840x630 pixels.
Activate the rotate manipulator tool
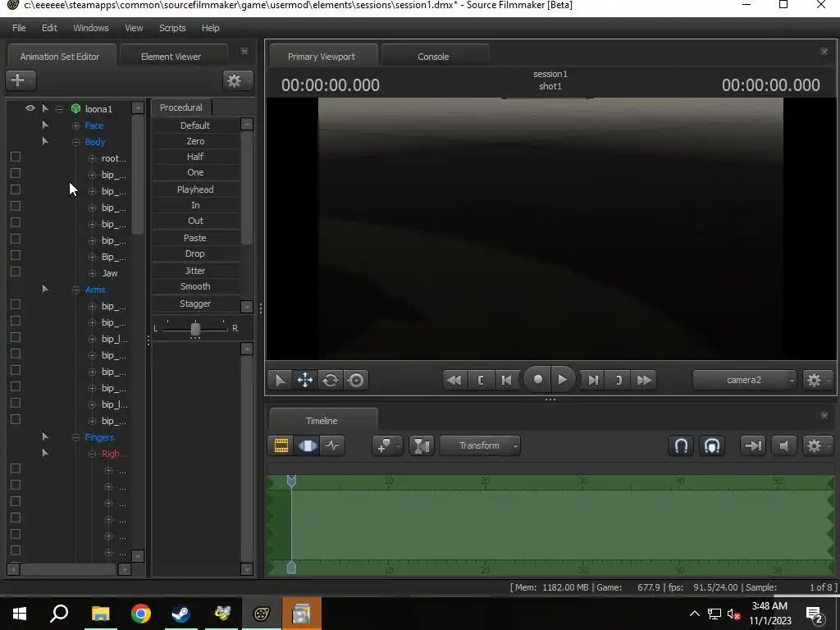331,381
